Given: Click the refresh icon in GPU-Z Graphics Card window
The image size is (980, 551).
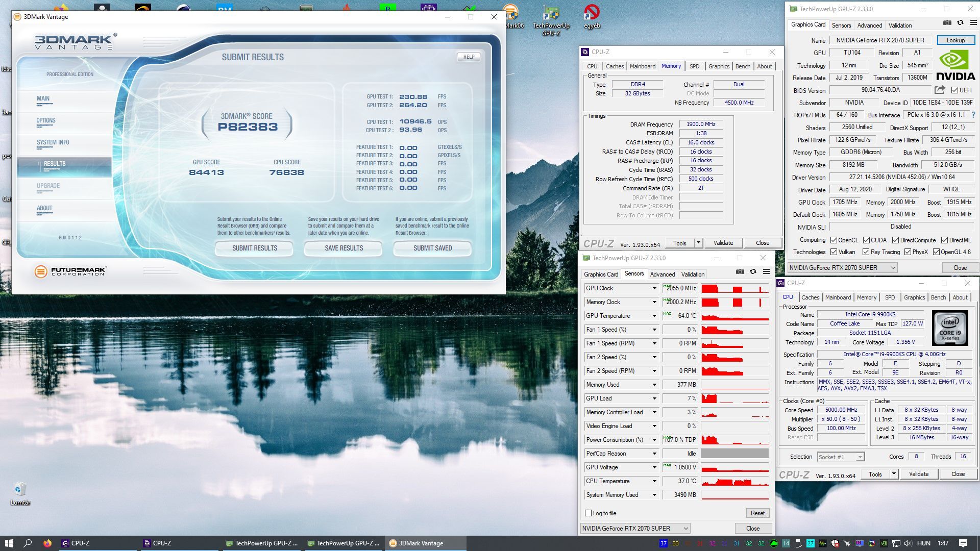Looking at the screenshot, I should point(960,23).
